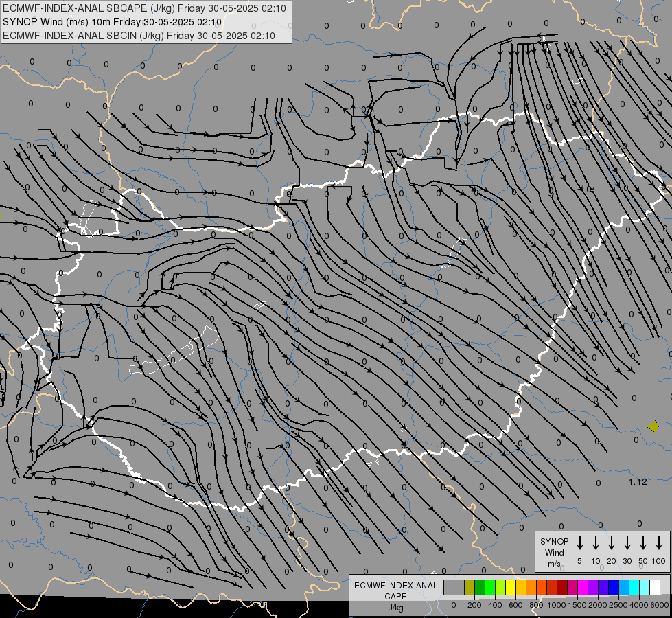Viewport: 672px width, 618px height.
Task: Click the 20 m/s wind arrow in the legend
Action: [611, 543]
